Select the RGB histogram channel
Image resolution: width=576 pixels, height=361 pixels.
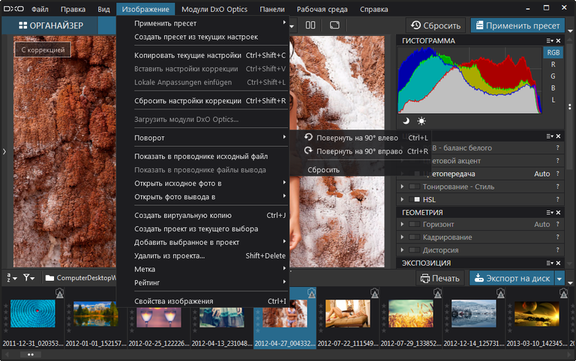pyautogui.click(x=553, y=53)
